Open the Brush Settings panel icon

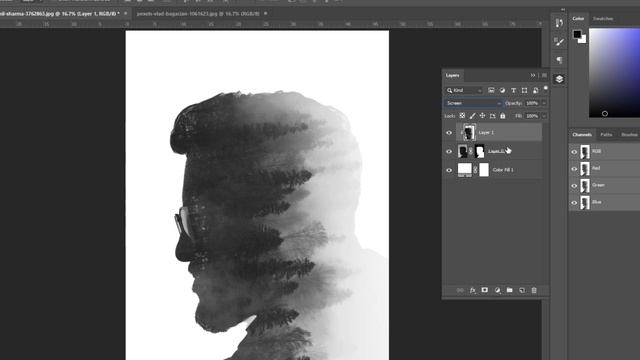click(x=559, y=42)
